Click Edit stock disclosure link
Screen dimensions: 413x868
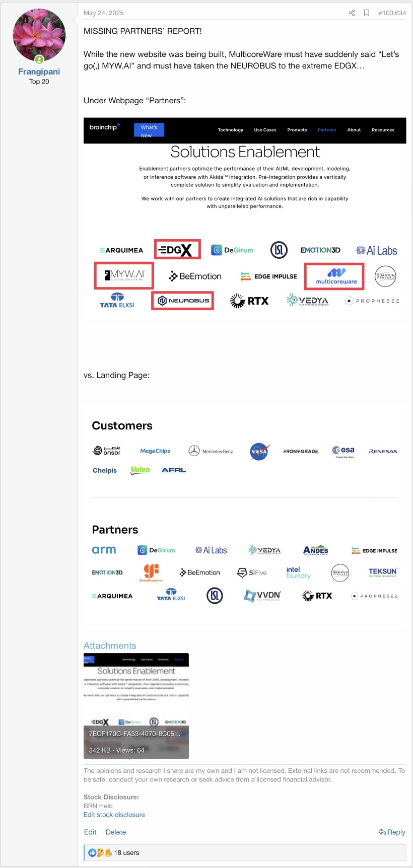pos(114,815)
